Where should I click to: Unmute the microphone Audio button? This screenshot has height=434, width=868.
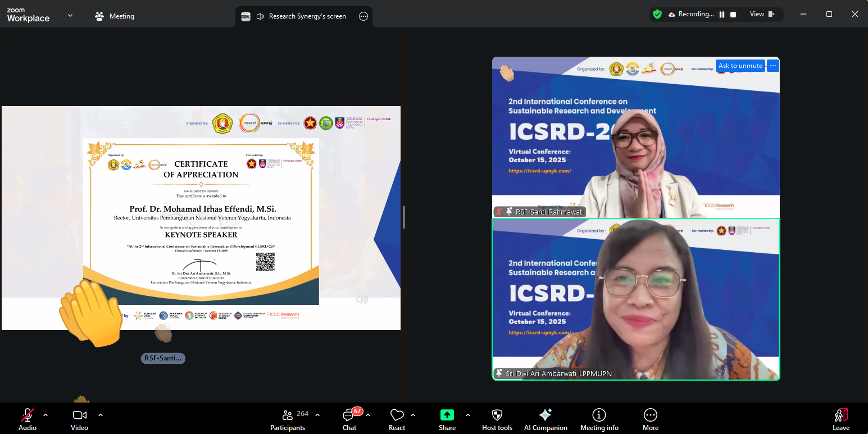27,418
